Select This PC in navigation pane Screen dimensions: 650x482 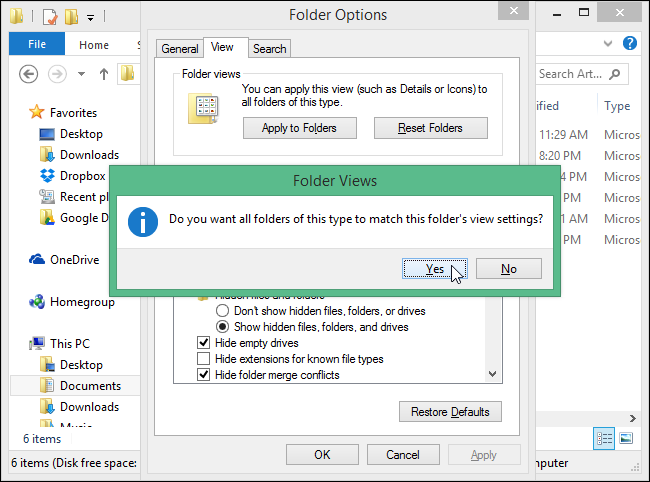click(x=70, y=344)
